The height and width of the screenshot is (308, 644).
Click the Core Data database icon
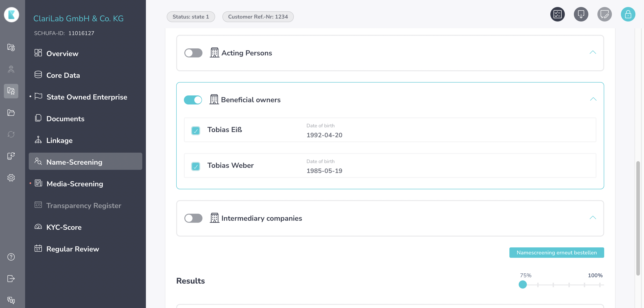click(x=38, y=74)
